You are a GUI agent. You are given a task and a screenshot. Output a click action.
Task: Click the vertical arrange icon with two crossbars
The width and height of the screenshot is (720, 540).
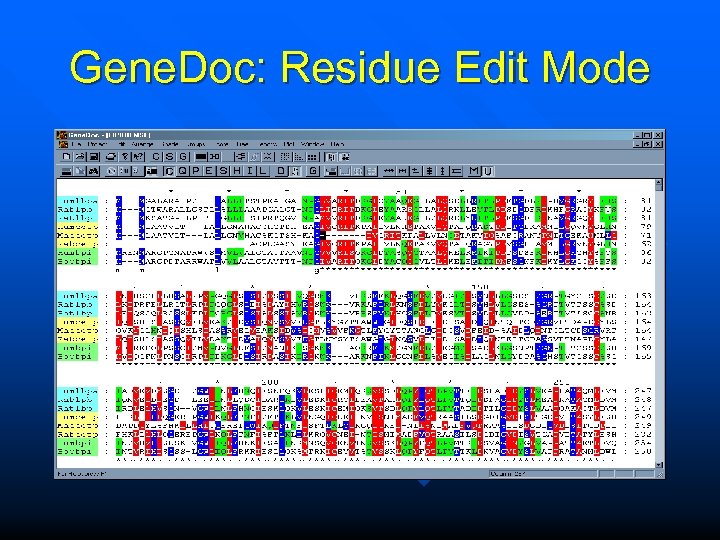429,171
